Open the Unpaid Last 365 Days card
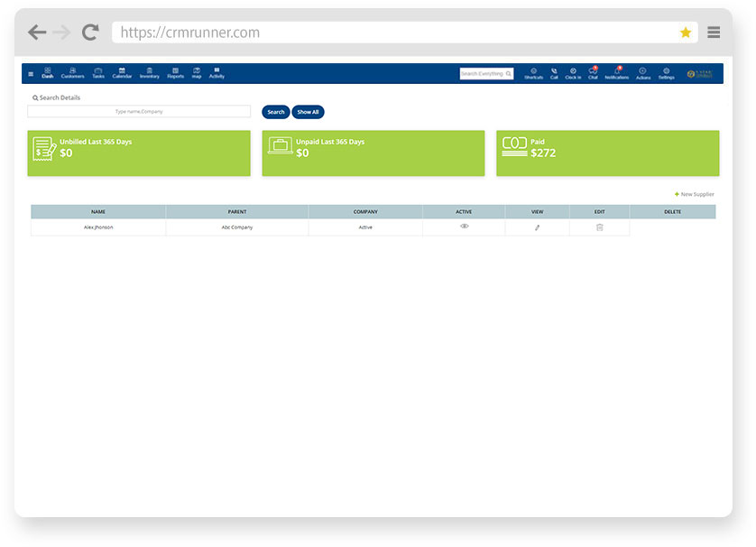The image size is (756, 547). pyautogui.click(x=373, y=153)
